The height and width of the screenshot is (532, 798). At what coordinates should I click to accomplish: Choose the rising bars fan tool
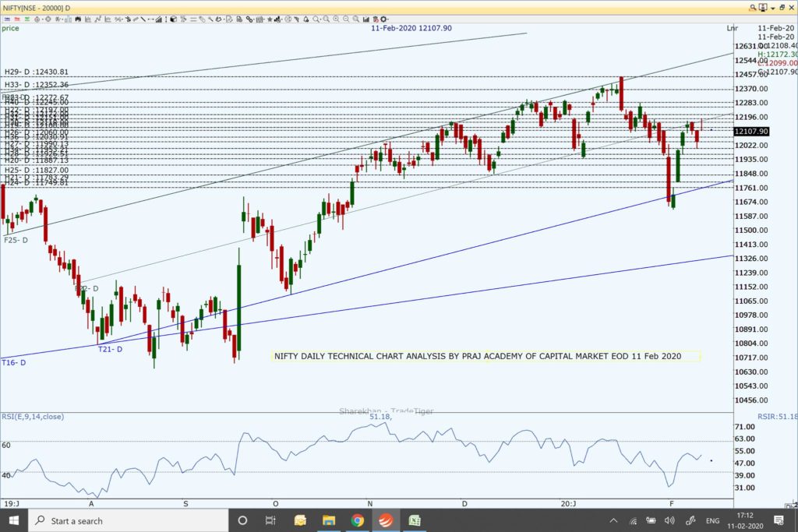(159, 19)
